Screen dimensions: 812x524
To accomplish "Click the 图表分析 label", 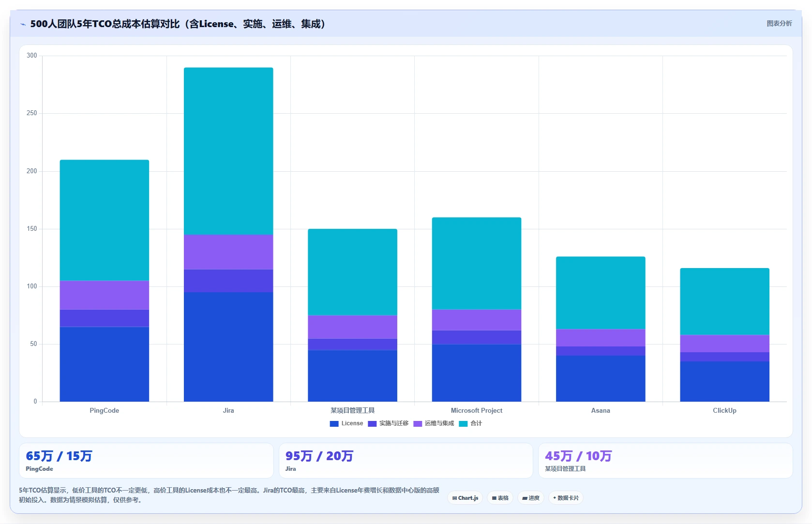I will coord(779,23).
